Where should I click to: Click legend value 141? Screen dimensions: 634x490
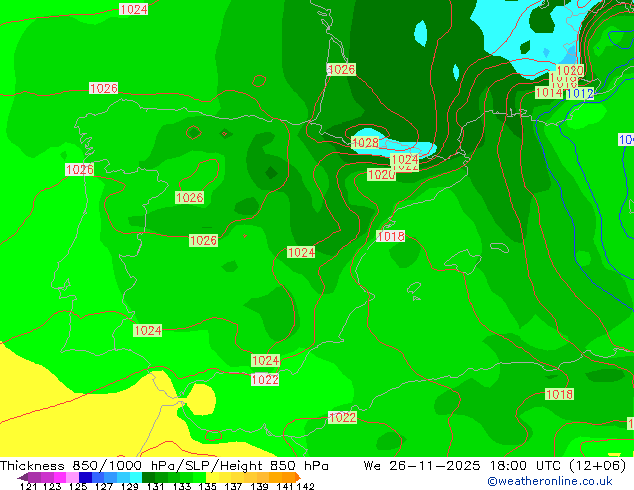tap(285, 486)
